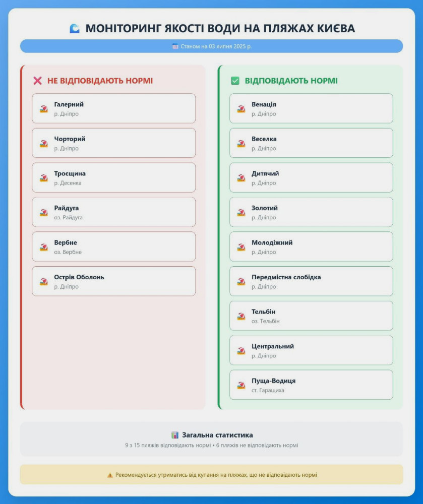Click the beach umbrella icon beside Острів Оболонь

[x=44, y=281]
